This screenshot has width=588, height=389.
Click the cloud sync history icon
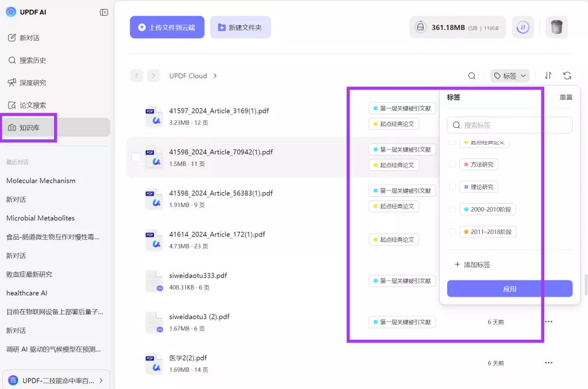[x=523, y=27]
